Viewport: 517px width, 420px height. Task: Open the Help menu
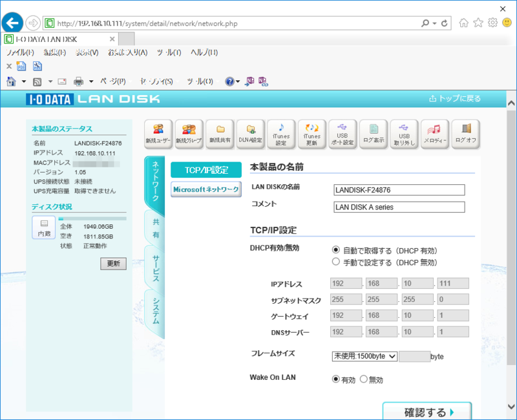[x=204, y=52]
